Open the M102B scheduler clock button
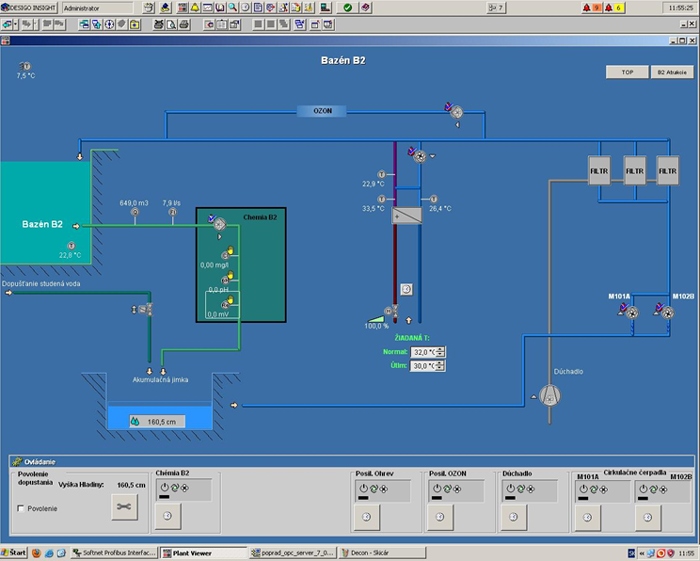The image size is (700, 561). pyautogui.click(x=647, y=517)
